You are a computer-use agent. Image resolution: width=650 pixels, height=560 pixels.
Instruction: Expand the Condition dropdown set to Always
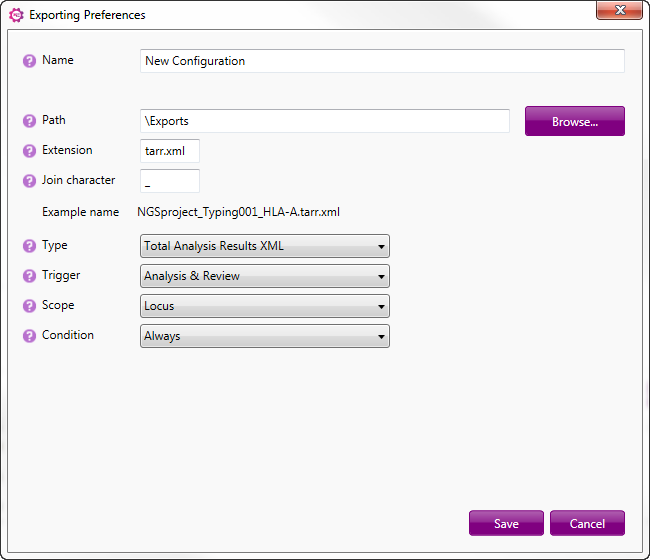pyautogui.click(x=265, y=336)
